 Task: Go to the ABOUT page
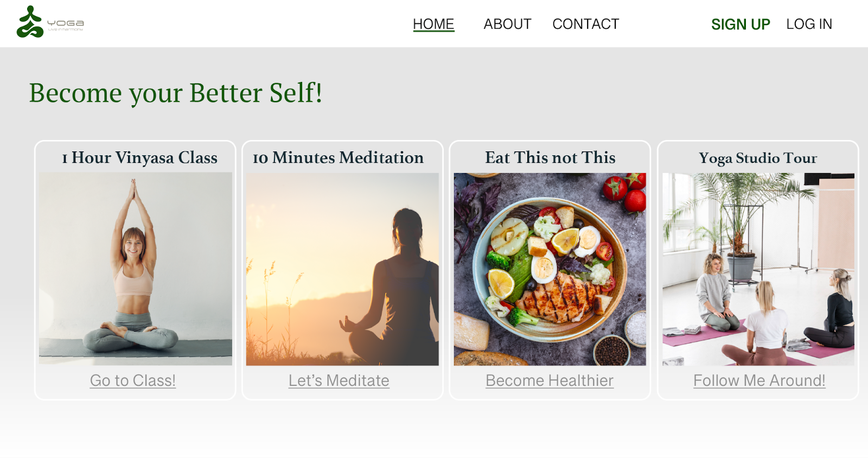coord(507,24)
